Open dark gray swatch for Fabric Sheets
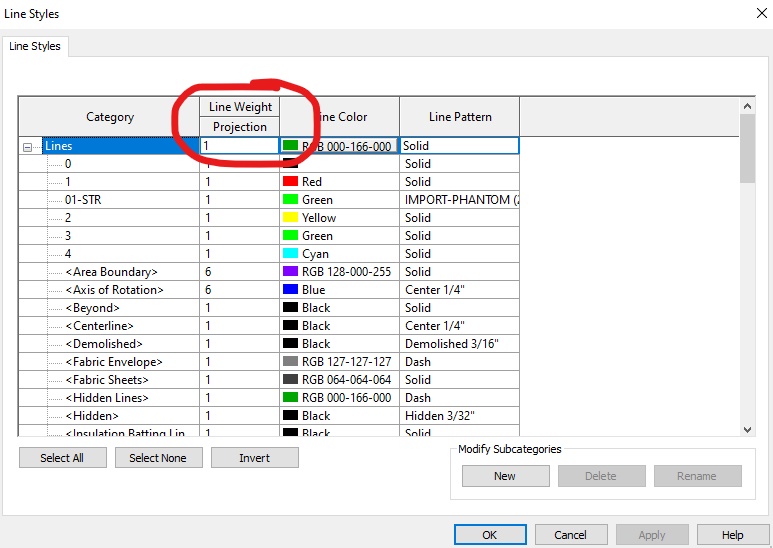 290,379
